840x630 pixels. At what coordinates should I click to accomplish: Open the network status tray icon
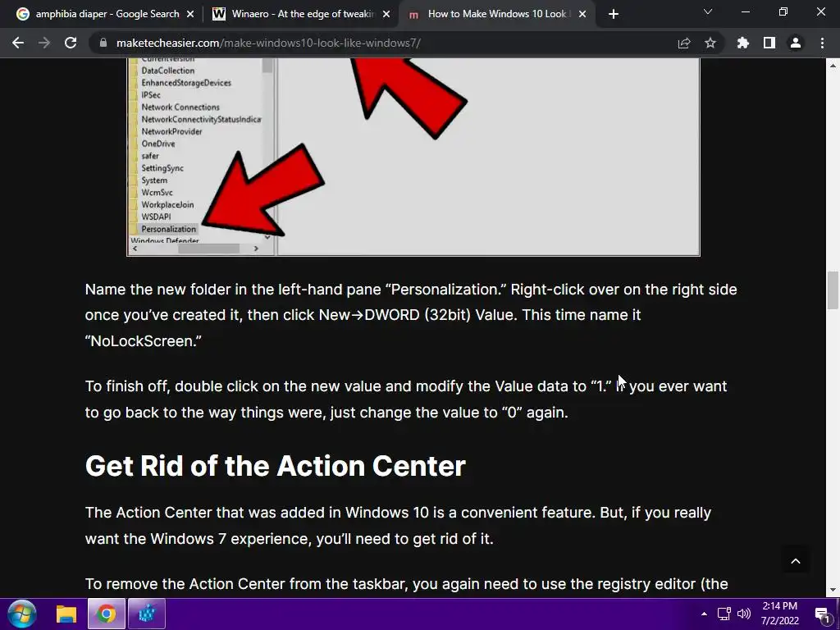tap(724, 614)
